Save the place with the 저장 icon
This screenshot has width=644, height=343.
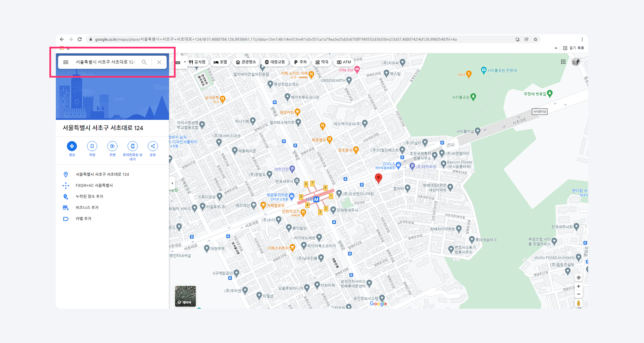92,146
